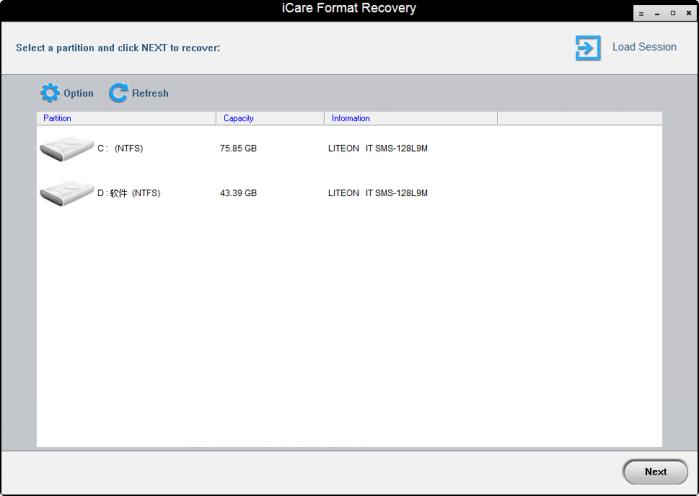Open the title bar menu icon
This screenshot has width=699, height=496.
click(x=641, y=13)
